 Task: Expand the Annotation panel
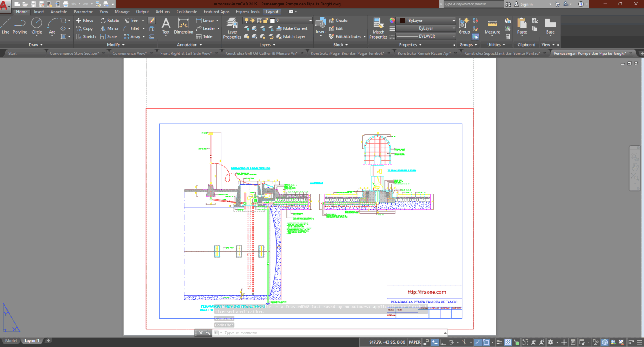click(x=190, y=44)
